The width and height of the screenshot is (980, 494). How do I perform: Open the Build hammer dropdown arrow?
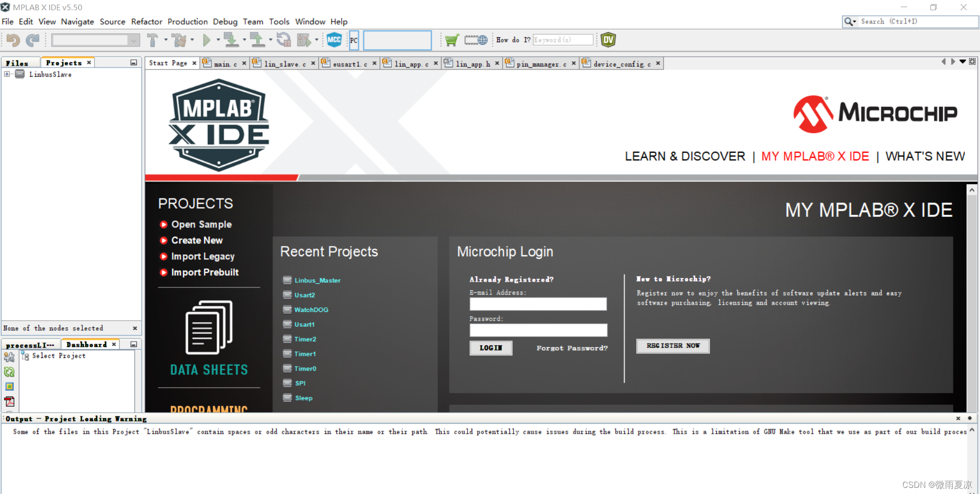coord(166,40)
